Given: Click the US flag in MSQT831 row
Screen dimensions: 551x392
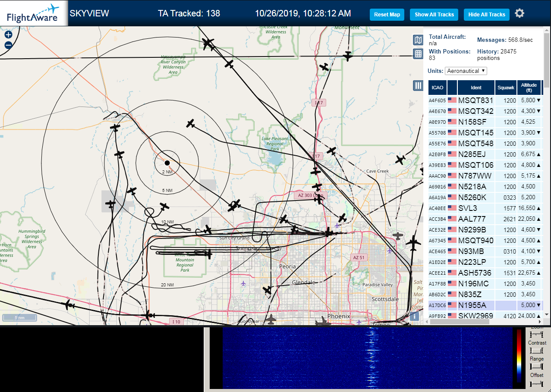Looking at the screenshot, I should [452, 100].
